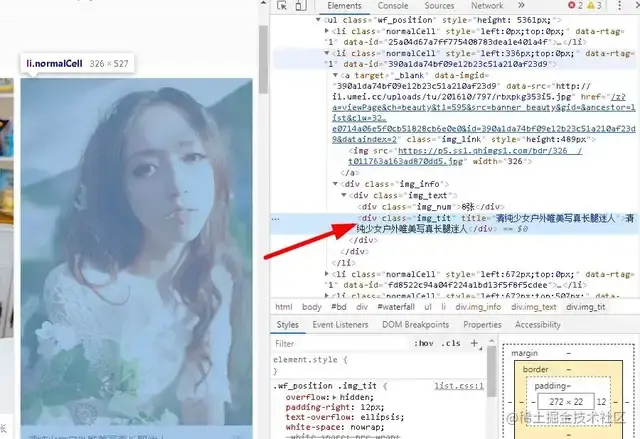Screen dimensions: 640x439
Task: Collapse the a target _blank node
Action: 335,75
